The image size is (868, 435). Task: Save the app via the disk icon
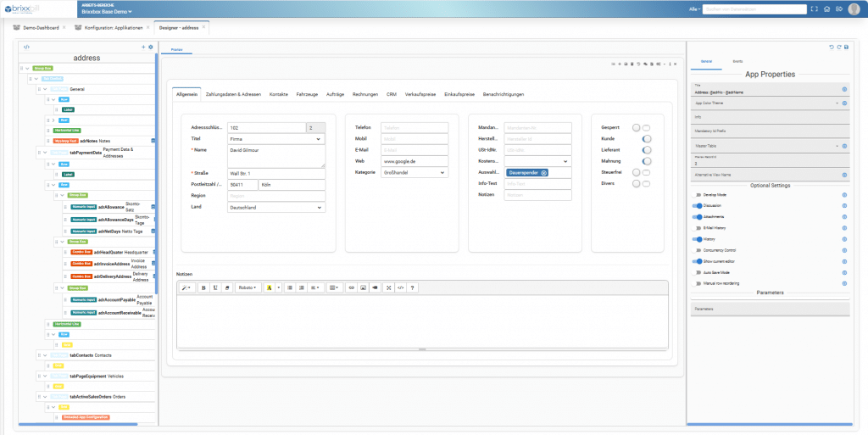pyautogui.click(x=847, y=47)
